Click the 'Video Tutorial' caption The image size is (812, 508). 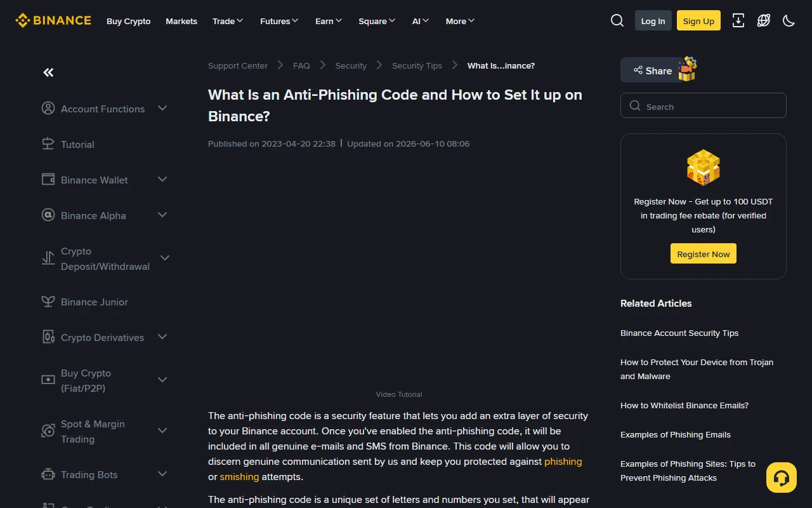[x=399, y=394]
